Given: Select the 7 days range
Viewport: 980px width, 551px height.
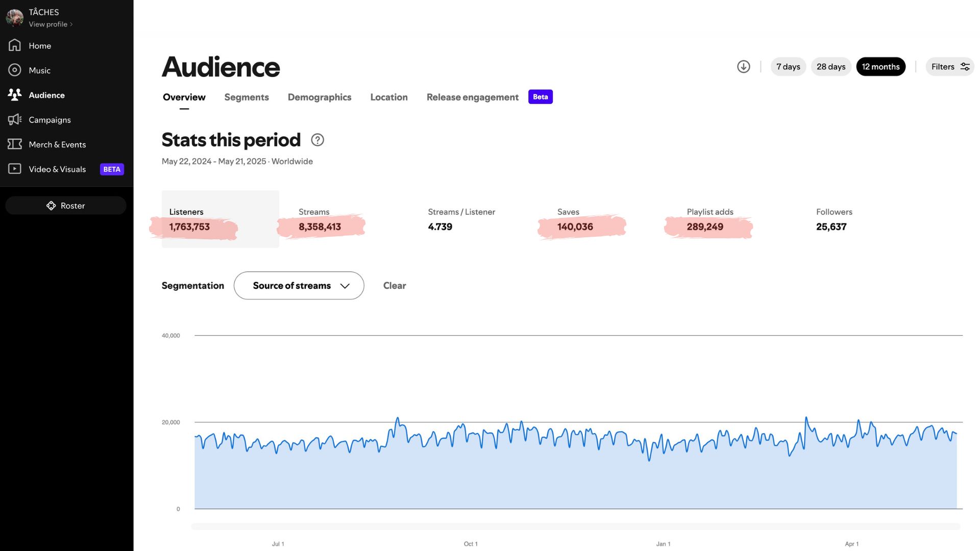Looking at the screenshot, I should (x=788, y=67).
